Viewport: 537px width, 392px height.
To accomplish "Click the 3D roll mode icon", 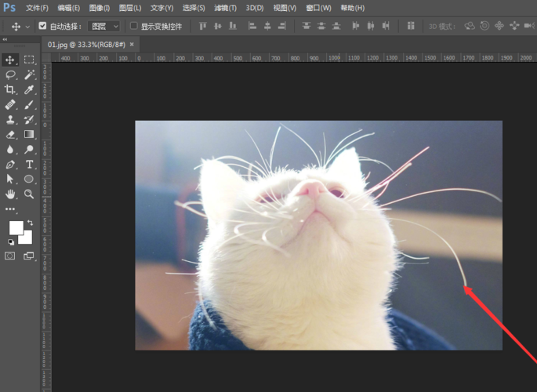I will coord(484,26).
